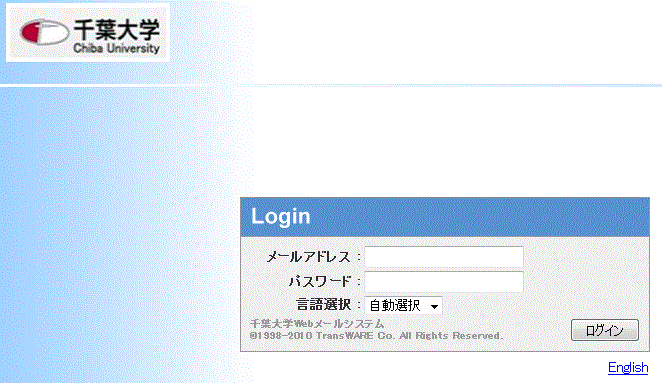Select the 自動選択 text in the combo box
Viewport: 662px width, 383px height.
click(x=394, y=305)
